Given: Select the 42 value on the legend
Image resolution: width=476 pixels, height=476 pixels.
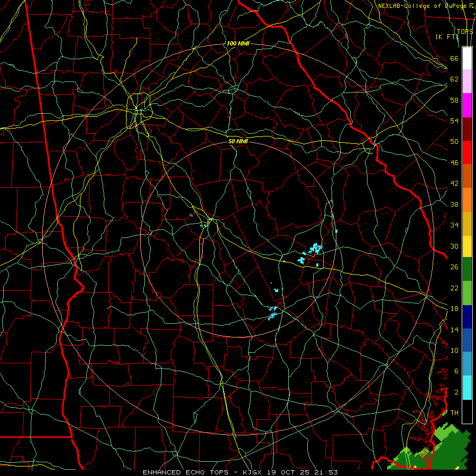Looking at the screenshot, I should tap(454, 183).
